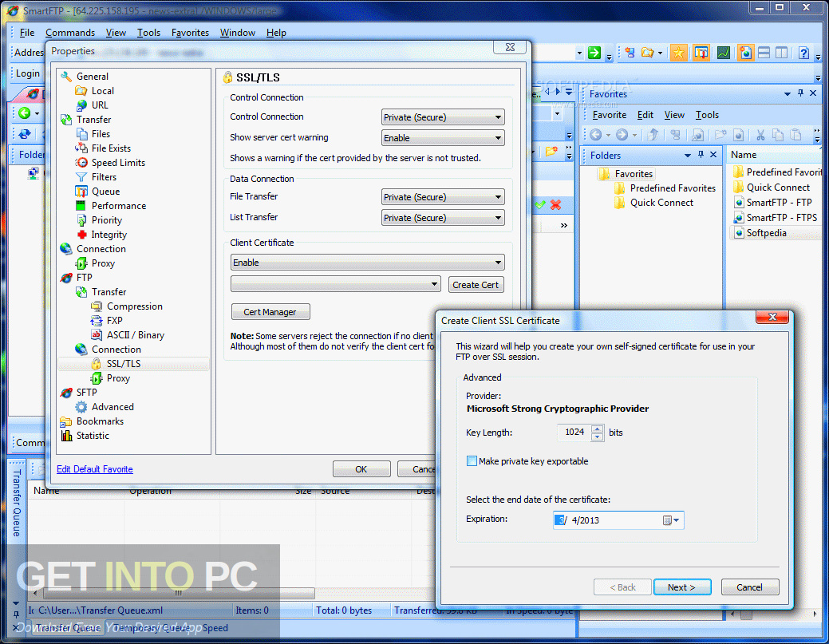Open the File Exists settings icon
The width and height of the screenshot is (829, 644).
(81, 148)
